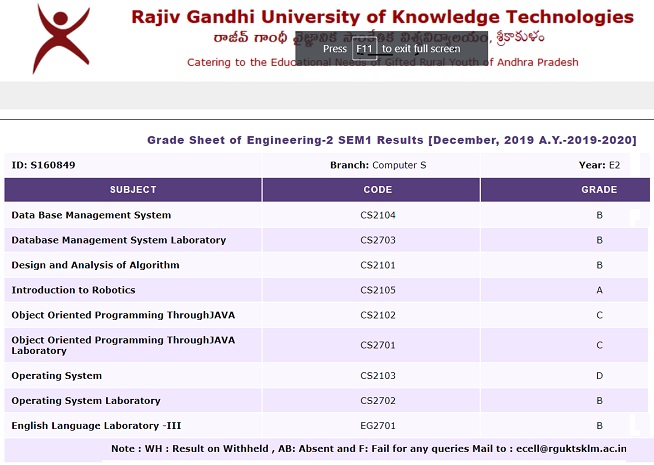Select Operating System theory subject
The height and width of the screenshot is (465, 654).
[57, 376]
